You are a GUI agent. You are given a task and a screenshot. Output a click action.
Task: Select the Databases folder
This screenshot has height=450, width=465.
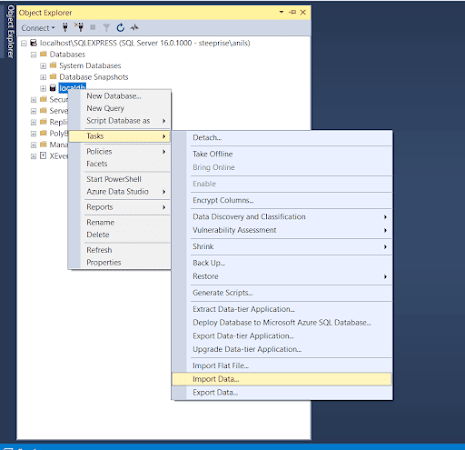click(x=67, y=54)
